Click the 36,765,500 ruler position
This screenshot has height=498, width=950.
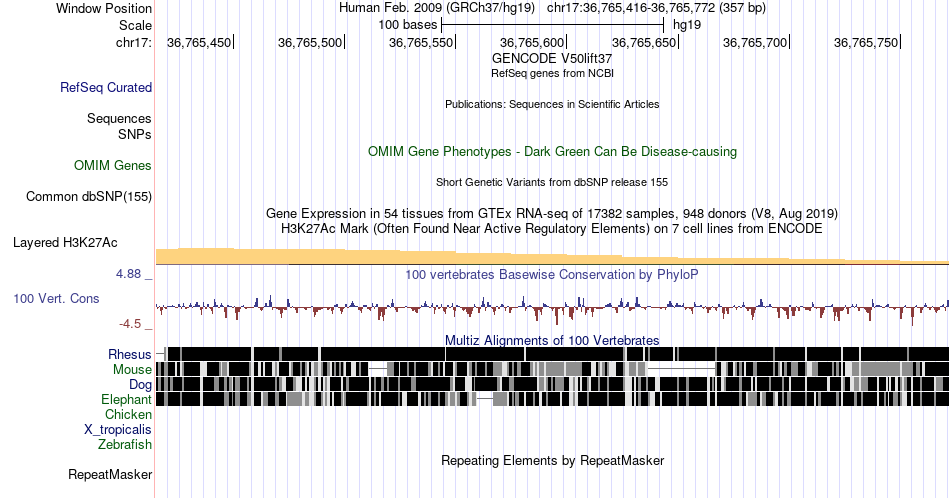(310, 42)
